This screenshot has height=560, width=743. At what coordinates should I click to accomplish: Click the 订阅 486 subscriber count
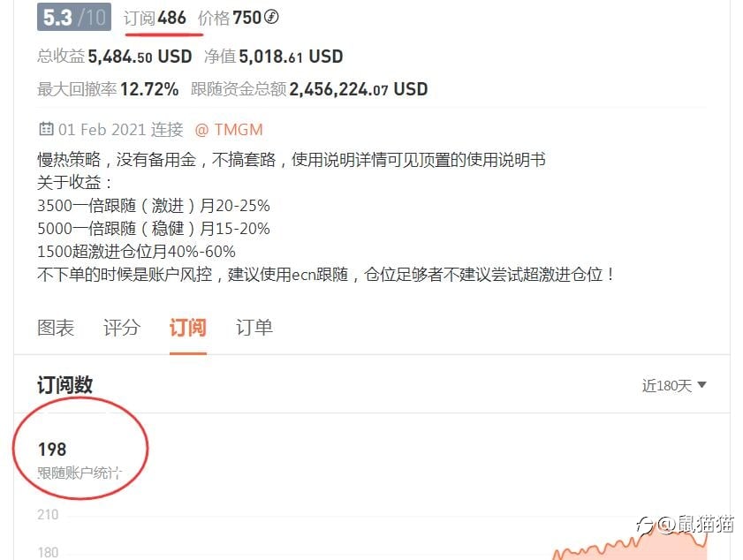[155, 18]
